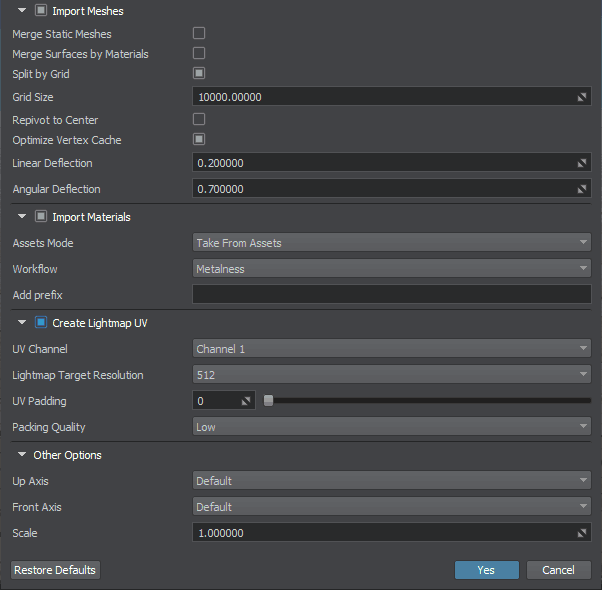Image resolution: width=602 pixels, height=590 pixels.
Task: Click the Scale field drag-adjust icon
Action: 581,533
